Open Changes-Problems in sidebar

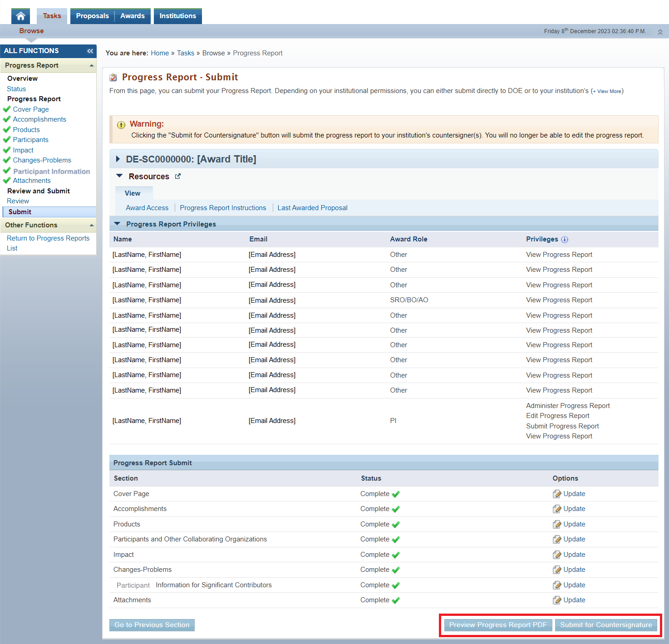42,160
